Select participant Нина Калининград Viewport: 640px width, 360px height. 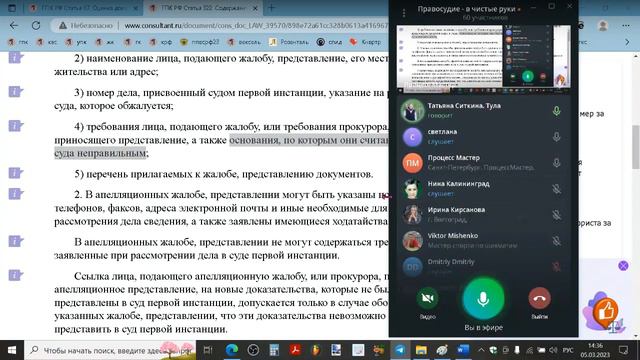[x=483, y=189]
